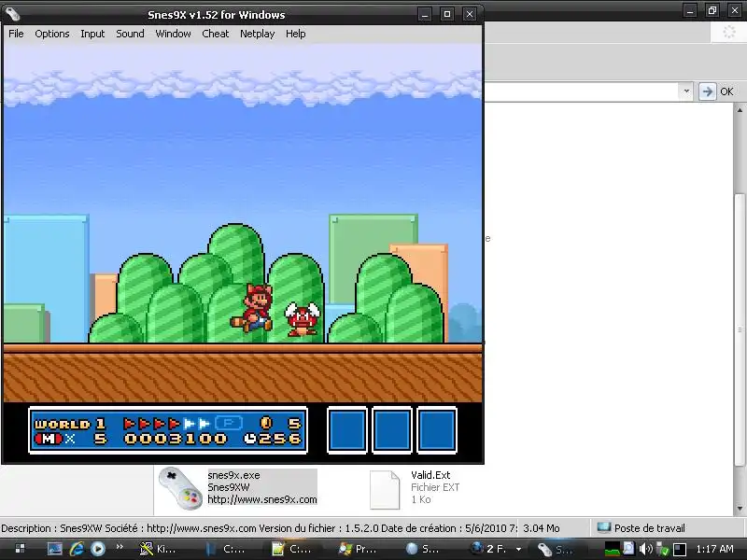Open the volume speaker tray icon
Screen dimensions: 747x560
point(645,549)
